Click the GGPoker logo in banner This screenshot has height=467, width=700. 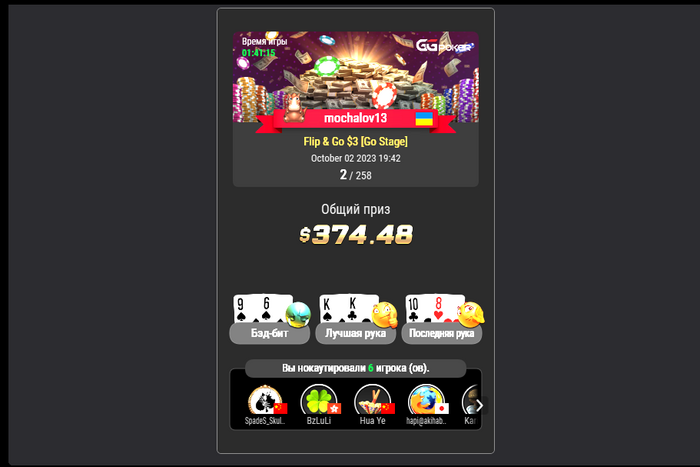click(444, 46)
